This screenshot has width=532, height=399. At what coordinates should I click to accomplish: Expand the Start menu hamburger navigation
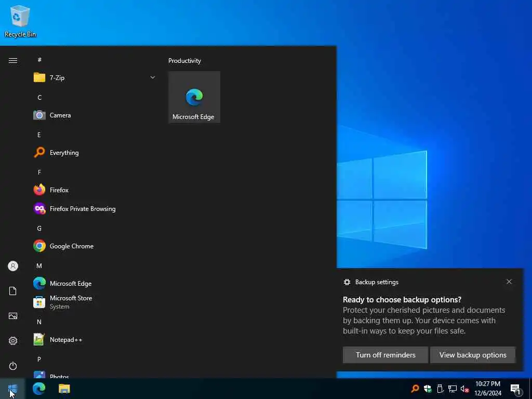pyautogui.click(x=13, y=60)
